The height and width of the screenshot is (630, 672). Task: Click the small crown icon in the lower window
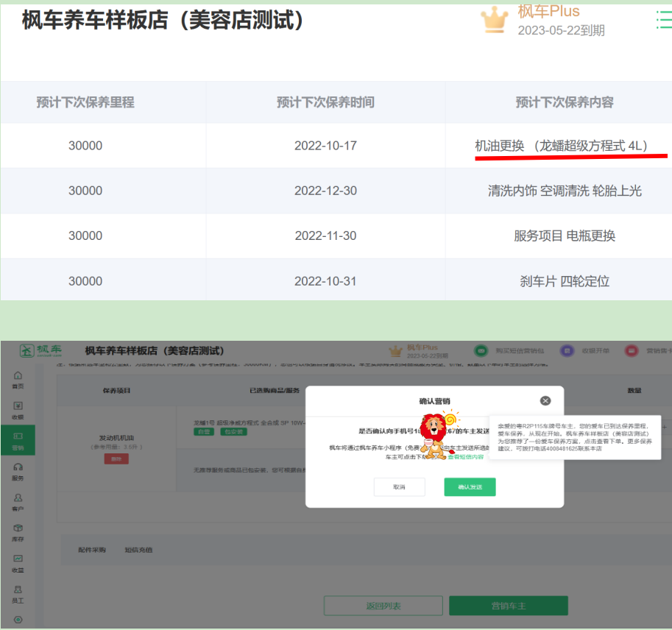[x=395, y=351]
